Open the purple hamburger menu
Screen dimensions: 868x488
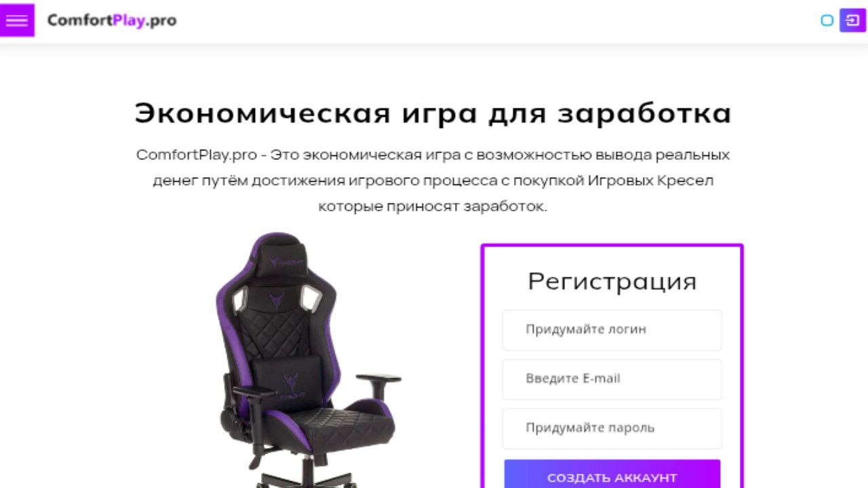pyautogui.click(x=17, y=20)
